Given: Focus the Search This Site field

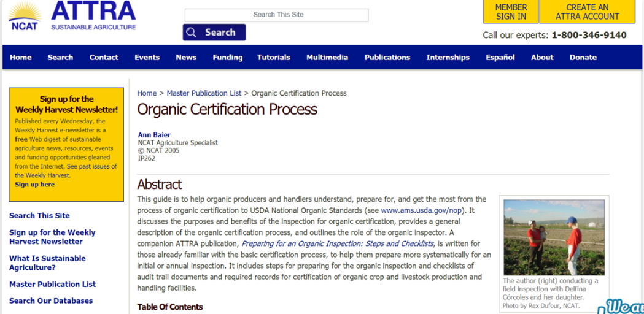Looking at the screenshot, I should 276,15.
